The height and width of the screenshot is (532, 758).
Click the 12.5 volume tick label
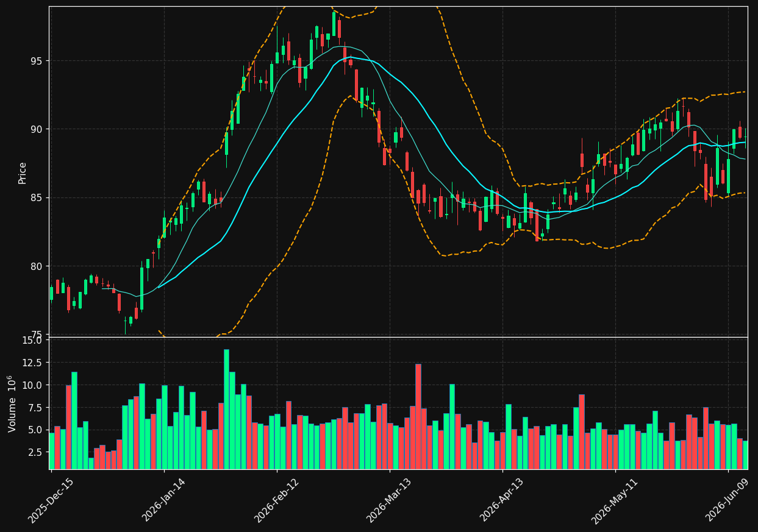click(x=32, y=363)
